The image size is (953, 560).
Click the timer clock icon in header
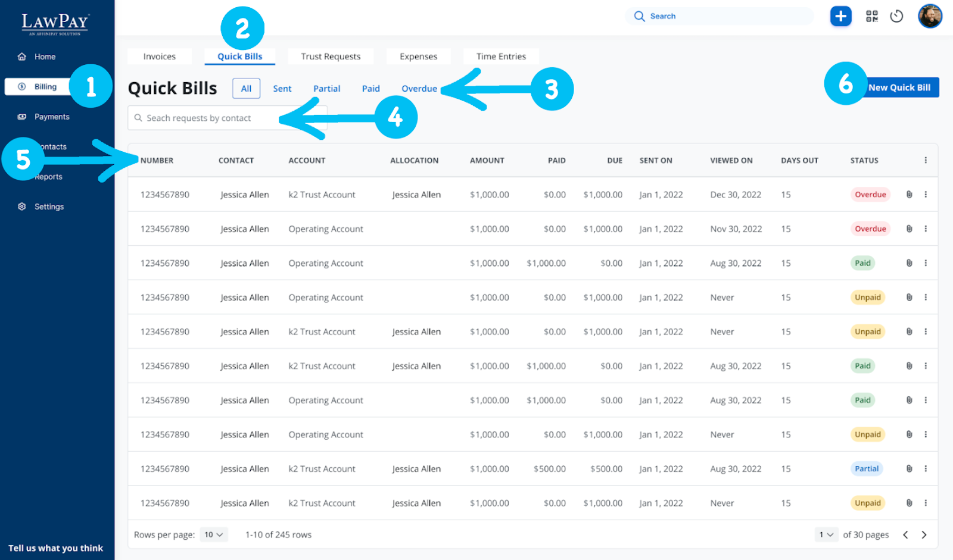tap(896, 16)
